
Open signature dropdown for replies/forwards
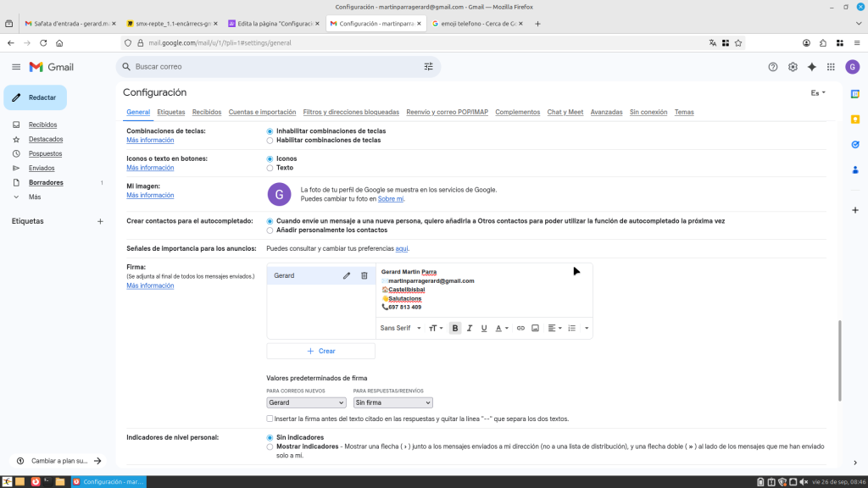click(x=392, y=402)
